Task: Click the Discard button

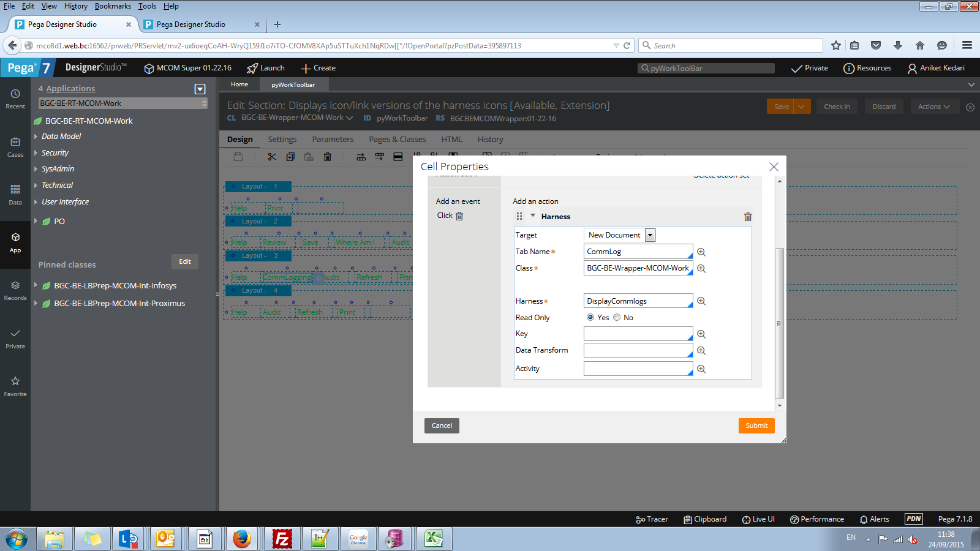Action: (884, 107)
